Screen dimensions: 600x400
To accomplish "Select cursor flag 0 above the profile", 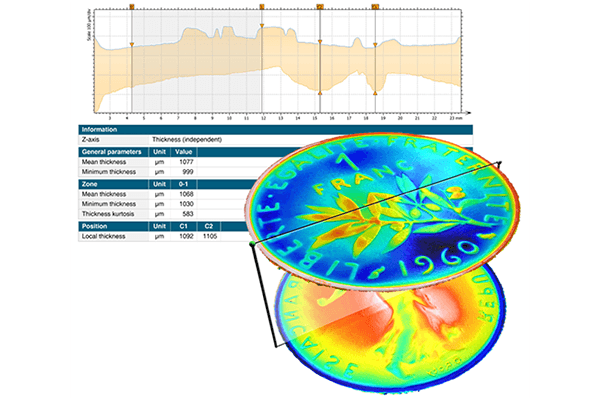I will tap(132, 7).
